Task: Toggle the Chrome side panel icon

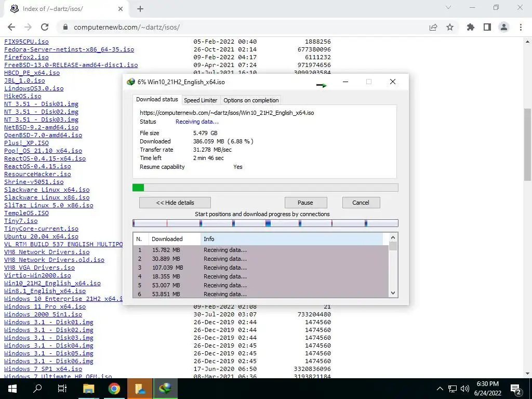Action: pyautogui.click(x=487, y=27)
